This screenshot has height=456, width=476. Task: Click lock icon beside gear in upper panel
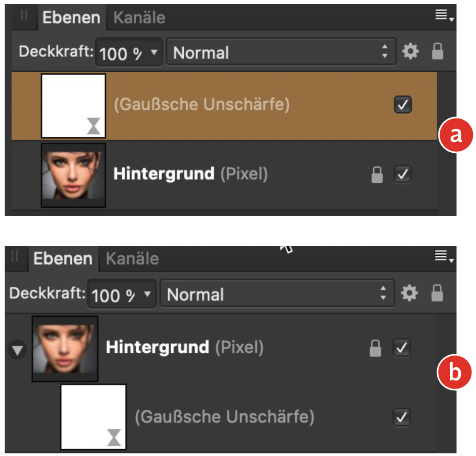[437, 51]
